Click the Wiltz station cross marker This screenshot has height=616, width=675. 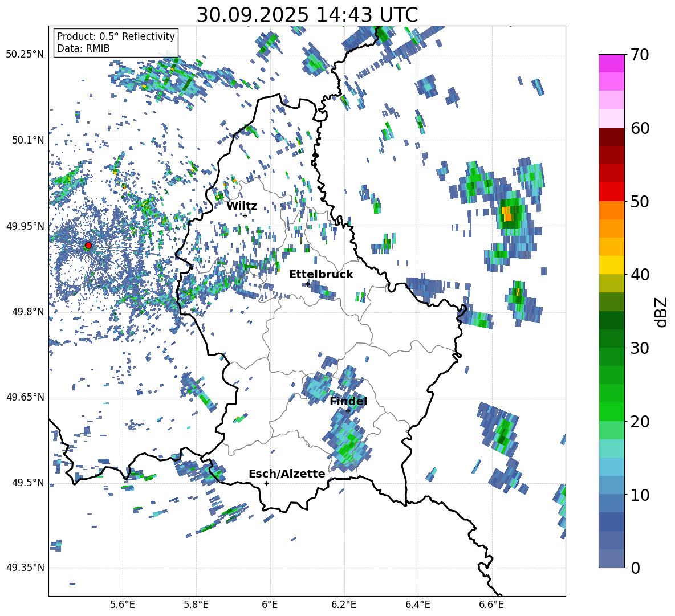[245, 215]
